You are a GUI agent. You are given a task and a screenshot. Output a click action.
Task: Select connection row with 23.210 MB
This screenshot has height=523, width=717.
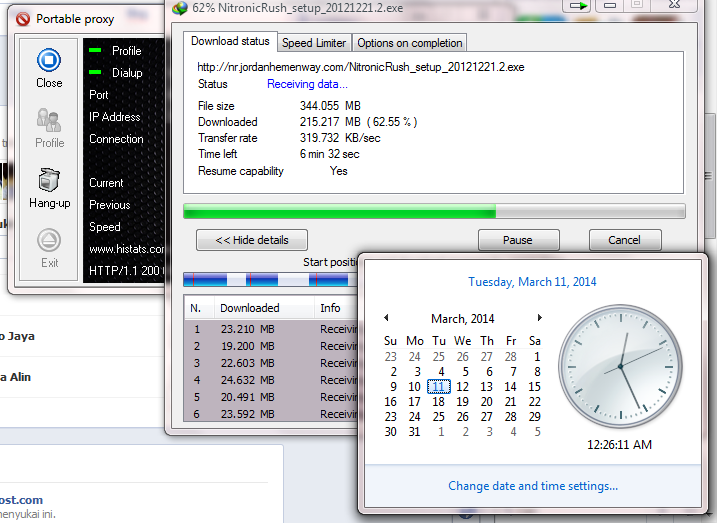(x=272, y=329)
